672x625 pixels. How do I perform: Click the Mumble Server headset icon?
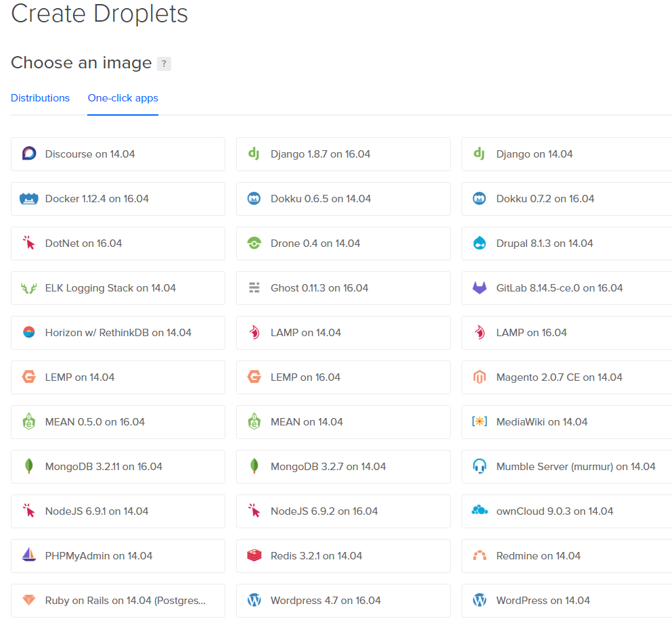(x=480, y=466)
